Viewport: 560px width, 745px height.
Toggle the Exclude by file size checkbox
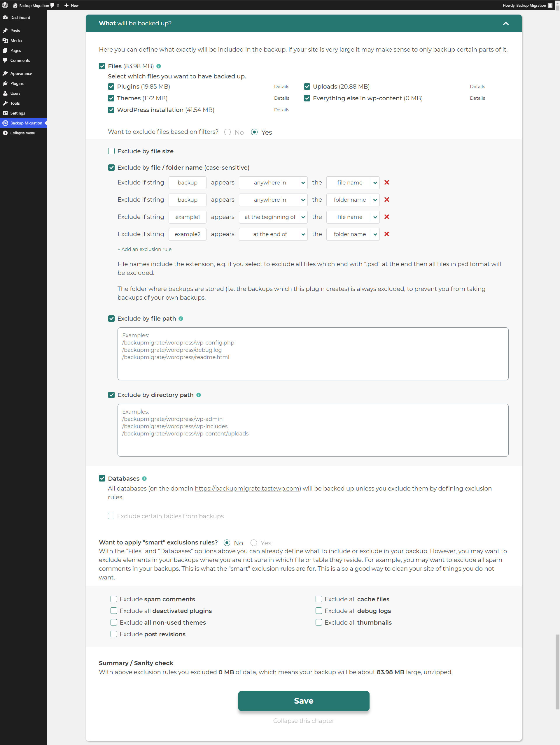[x=112, y=152]
